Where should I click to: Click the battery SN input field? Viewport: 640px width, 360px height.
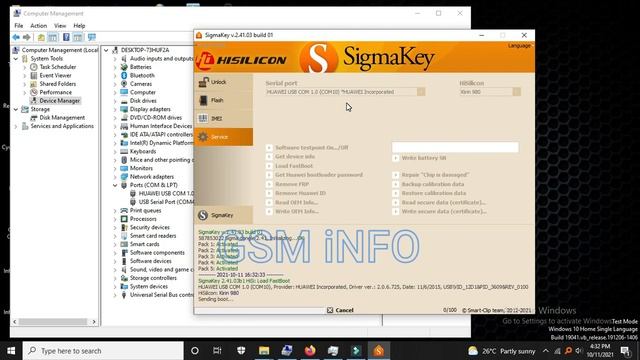click(x=455, y=147)
